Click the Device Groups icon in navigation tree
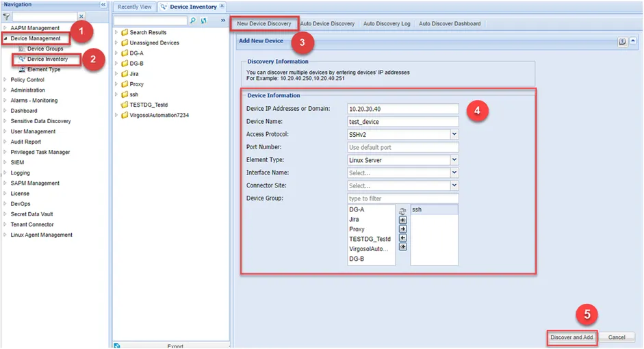644x349 pixels. (22, 49)
